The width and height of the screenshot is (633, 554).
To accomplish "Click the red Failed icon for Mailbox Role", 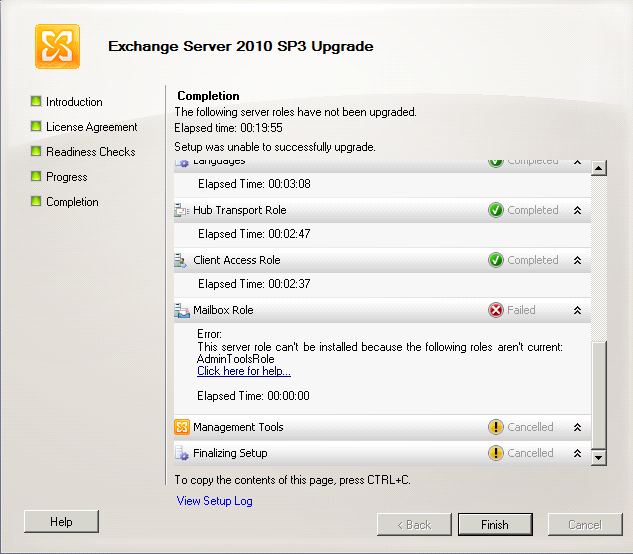I will pos(496,310).
